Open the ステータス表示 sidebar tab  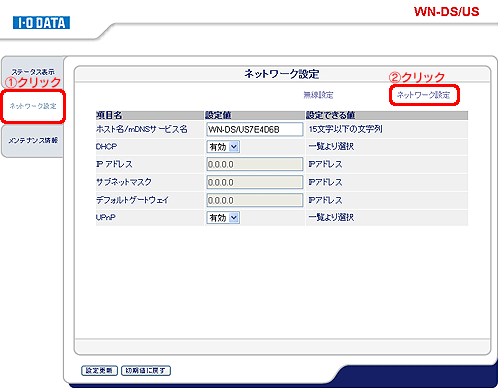click(x=33, y=72)
